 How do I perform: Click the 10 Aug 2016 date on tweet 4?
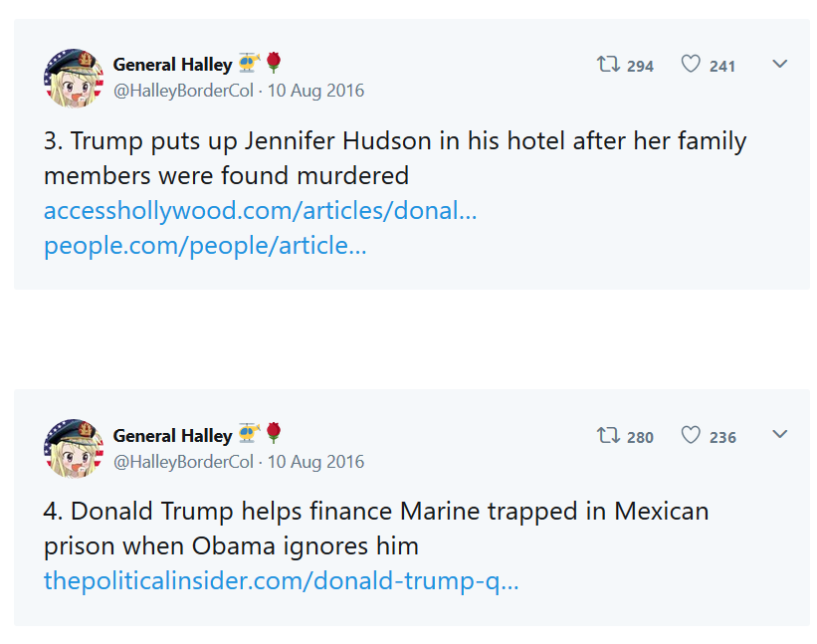click(315, 462)
